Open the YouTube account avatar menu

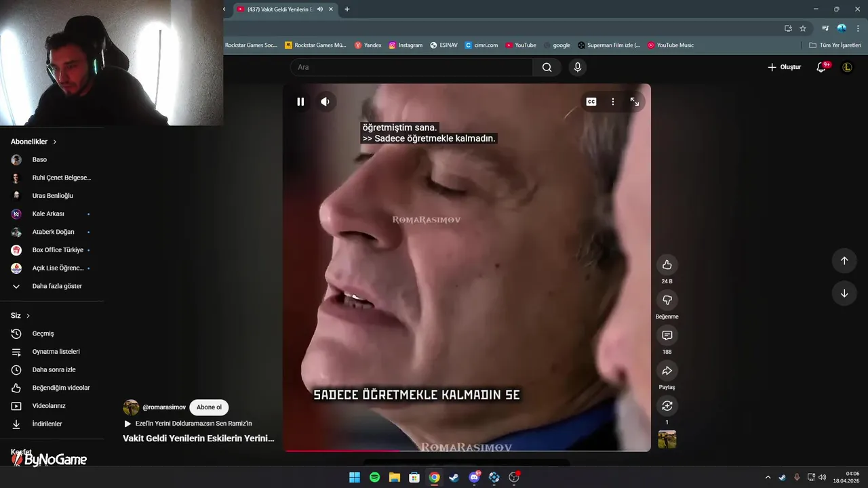tap(847, 67)
